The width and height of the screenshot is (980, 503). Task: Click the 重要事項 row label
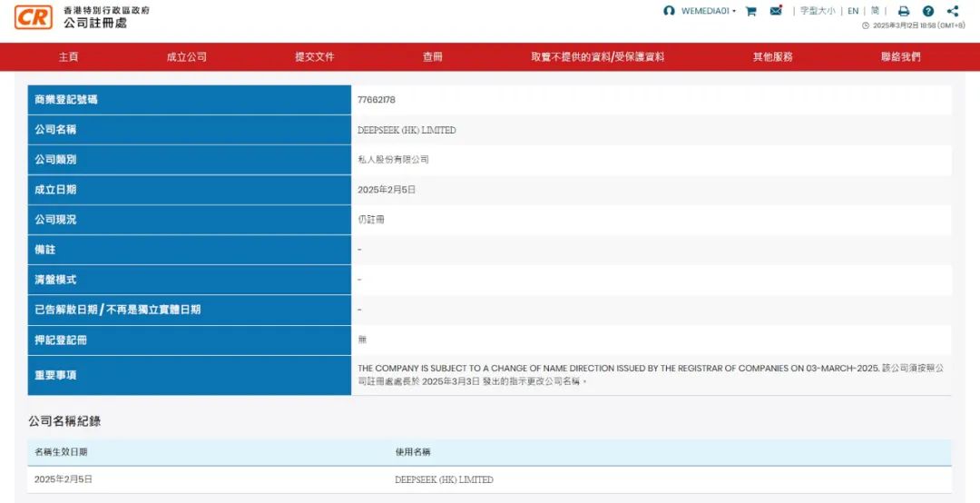[55, 375]
